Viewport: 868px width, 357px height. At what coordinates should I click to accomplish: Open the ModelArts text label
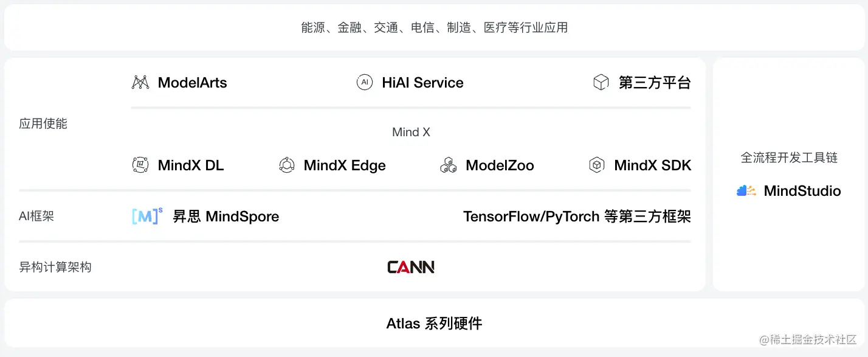tap(192, 83)
